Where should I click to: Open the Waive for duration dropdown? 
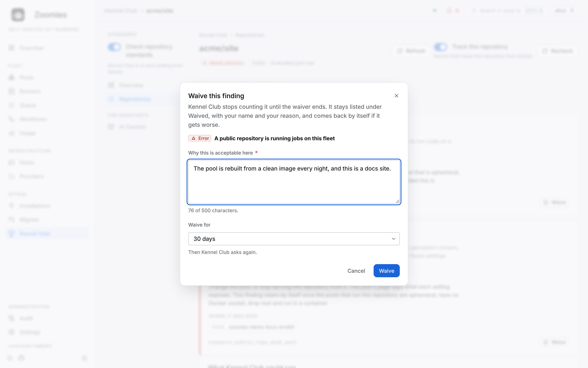[294, 239]
